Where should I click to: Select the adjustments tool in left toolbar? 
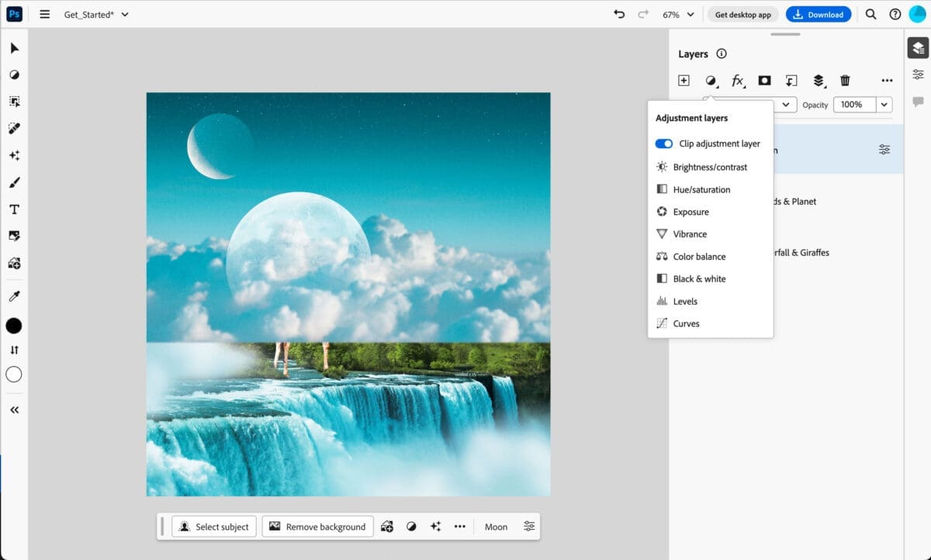[x=14, y=75]
